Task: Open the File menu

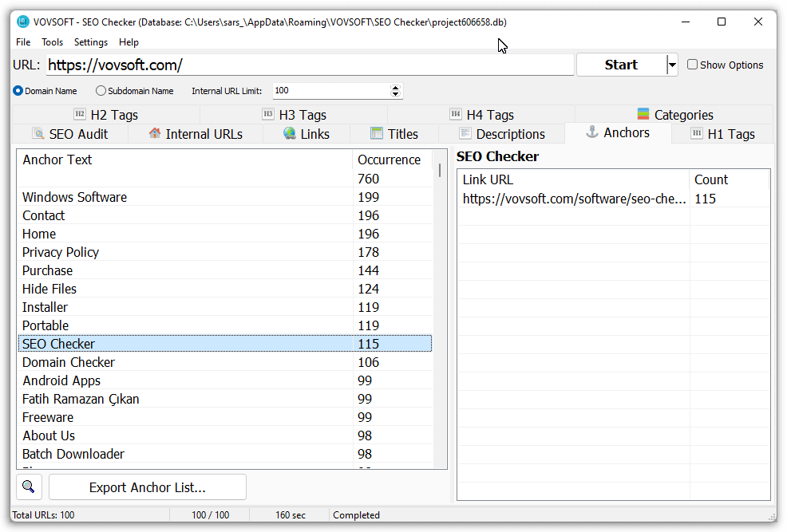Action: pyautogui.click(x=23, y=42)
